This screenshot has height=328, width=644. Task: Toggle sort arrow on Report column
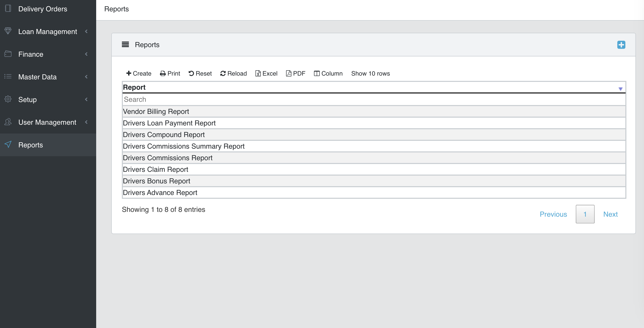[620, 89]
